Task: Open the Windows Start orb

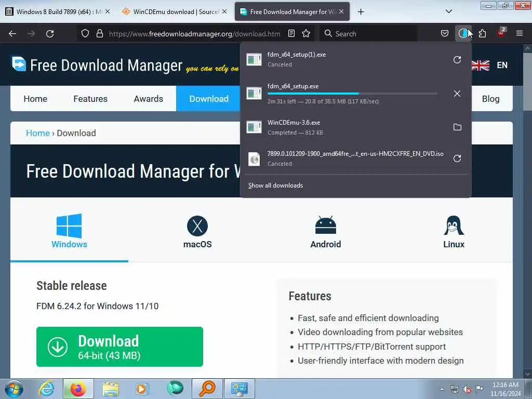Action: click(14, 389)
